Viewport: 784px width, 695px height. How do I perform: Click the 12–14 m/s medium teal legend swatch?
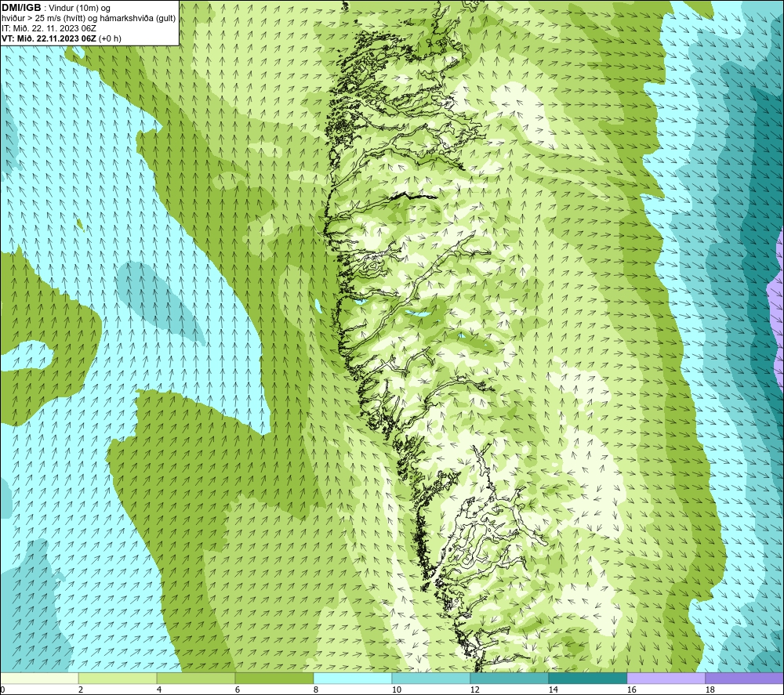(509, 678)
